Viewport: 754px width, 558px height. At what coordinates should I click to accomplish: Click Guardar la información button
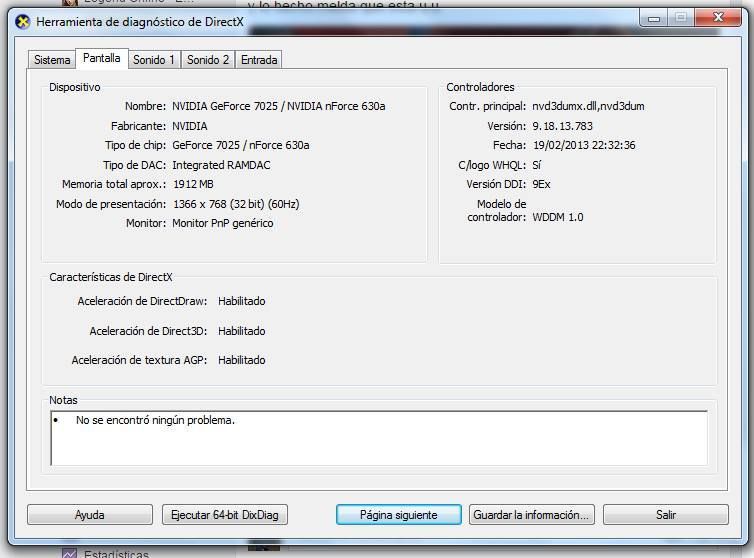tap(532, 515)
